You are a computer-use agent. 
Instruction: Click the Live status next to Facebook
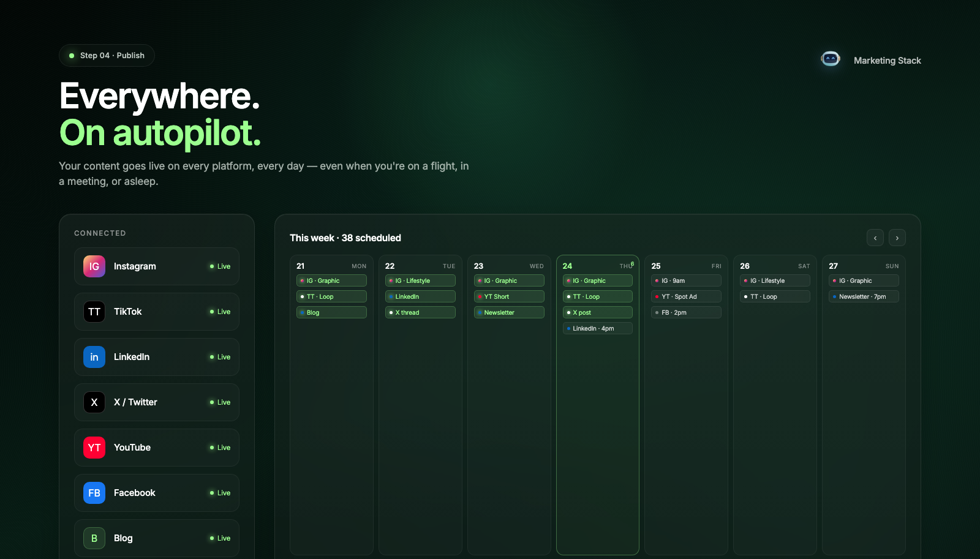(x=221, y=493)
